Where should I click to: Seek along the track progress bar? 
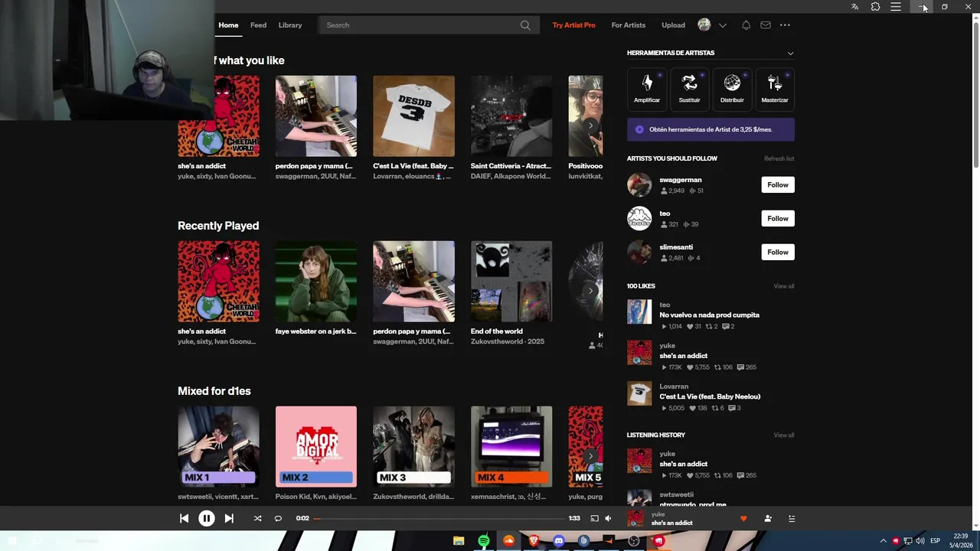click(438, 518)
